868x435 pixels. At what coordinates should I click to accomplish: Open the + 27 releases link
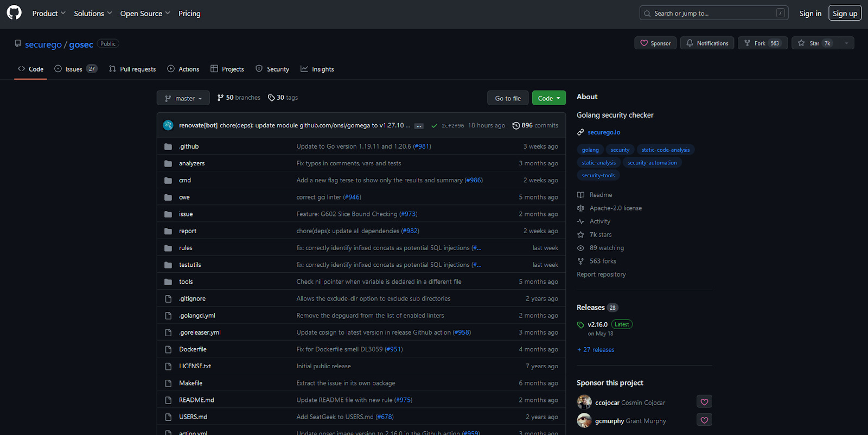coord(596,350)
